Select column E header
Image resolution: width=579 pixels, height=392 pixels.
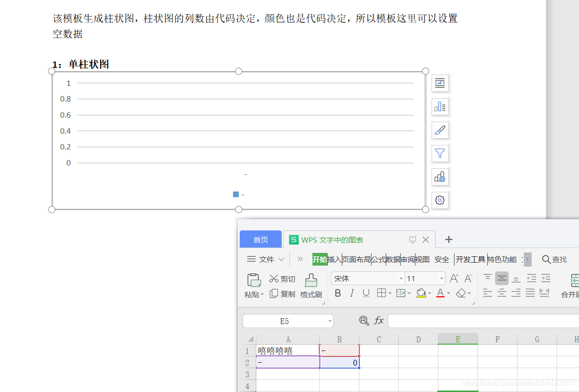click(x=458, y=339)
